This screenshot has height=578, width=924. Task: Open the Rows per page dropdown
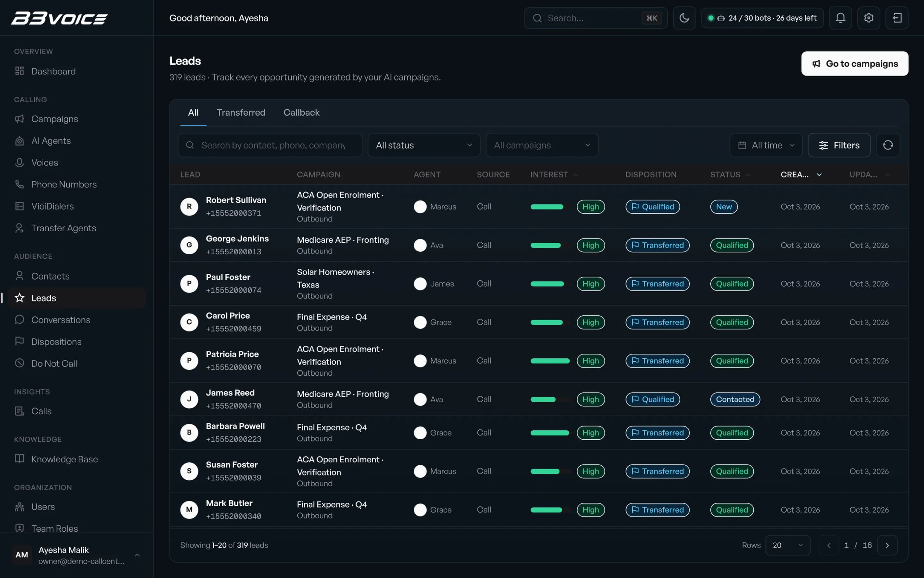pyautogui.click(x=787, y=545)
